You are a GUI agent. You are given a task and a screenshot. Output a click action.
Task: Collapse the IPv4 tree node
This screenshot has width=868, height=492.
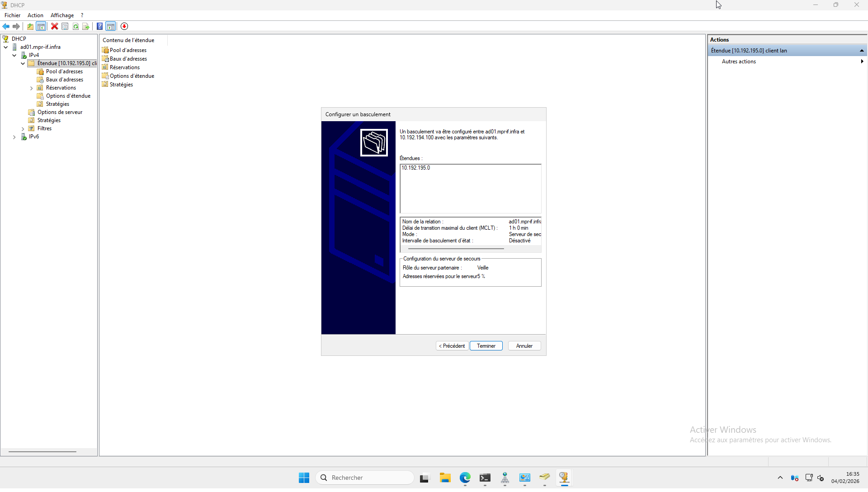click(14, 55)
